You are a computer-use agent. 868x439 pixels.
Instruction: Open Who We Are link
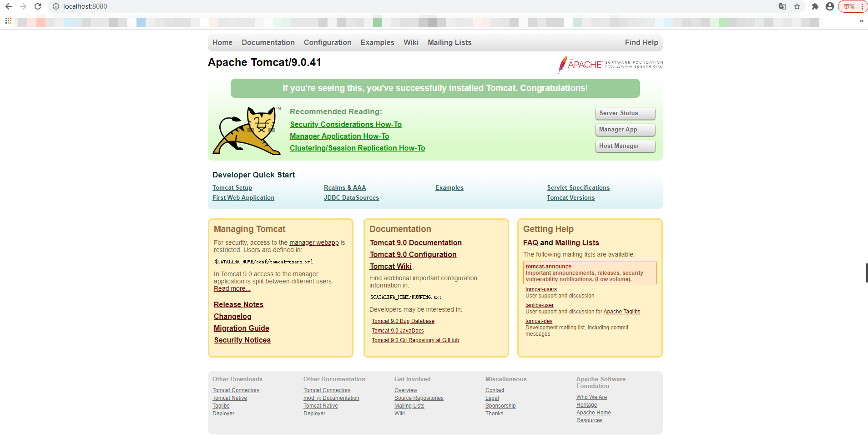click(x=591, y=397)
